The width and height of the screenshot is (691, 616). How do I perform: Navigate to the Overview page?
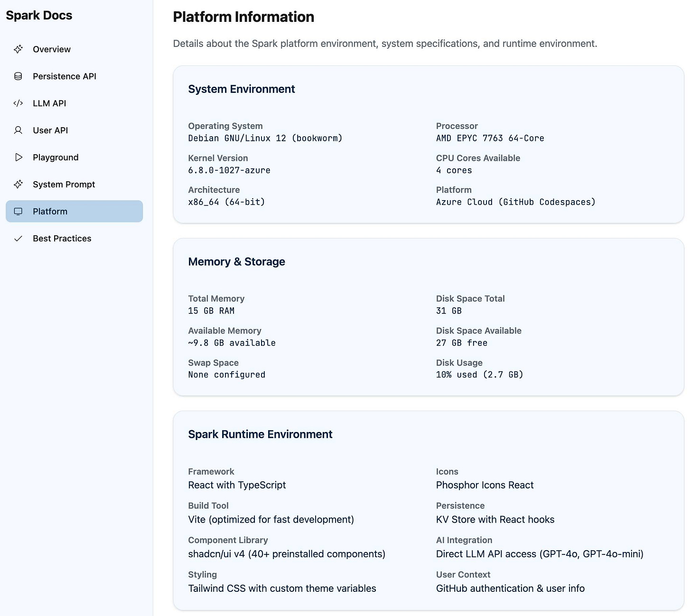[x=51, y=49]
